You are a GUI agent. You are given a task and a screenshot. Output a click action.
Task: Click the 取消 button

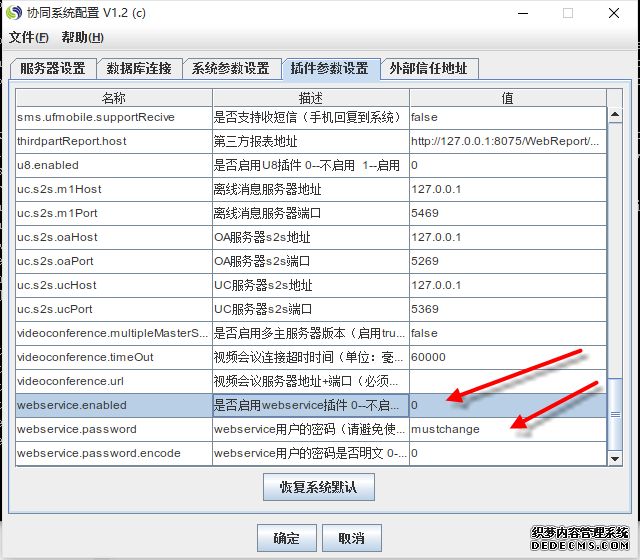[x=352, y=538]
